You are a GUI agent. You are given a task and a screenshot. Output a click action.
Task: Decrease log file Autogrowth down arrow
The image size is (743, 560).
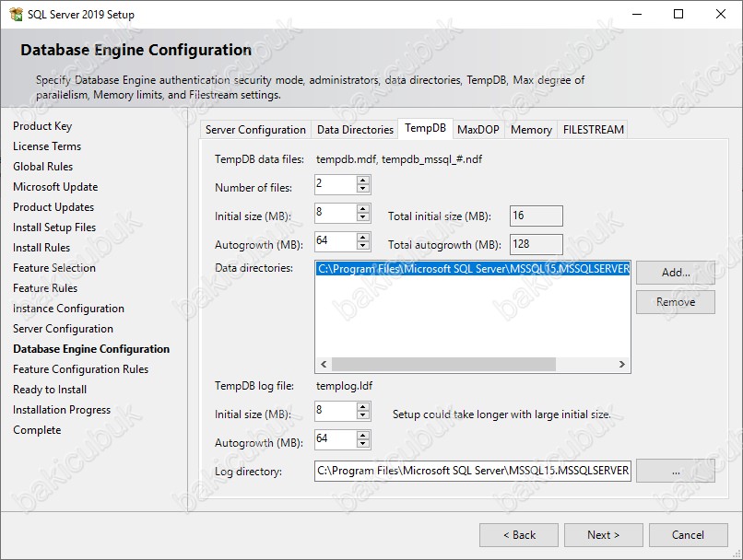tap(363, 444)
